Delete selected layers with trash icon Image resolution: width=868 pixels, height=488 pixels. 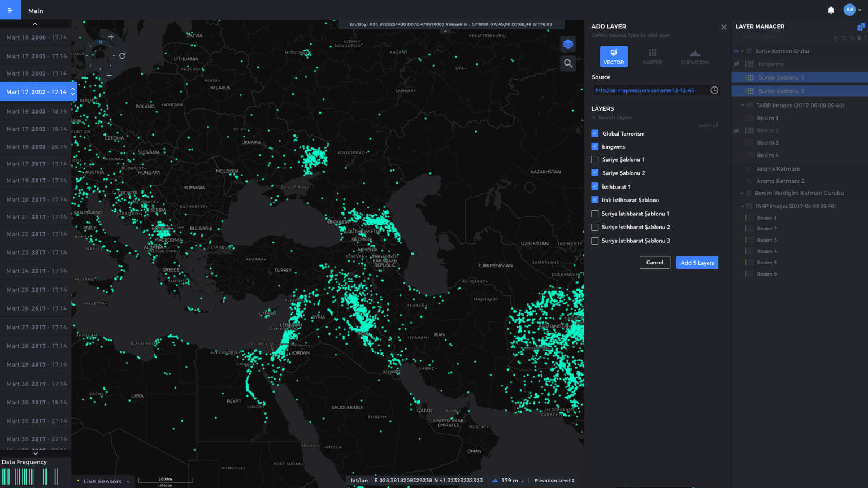859,38
